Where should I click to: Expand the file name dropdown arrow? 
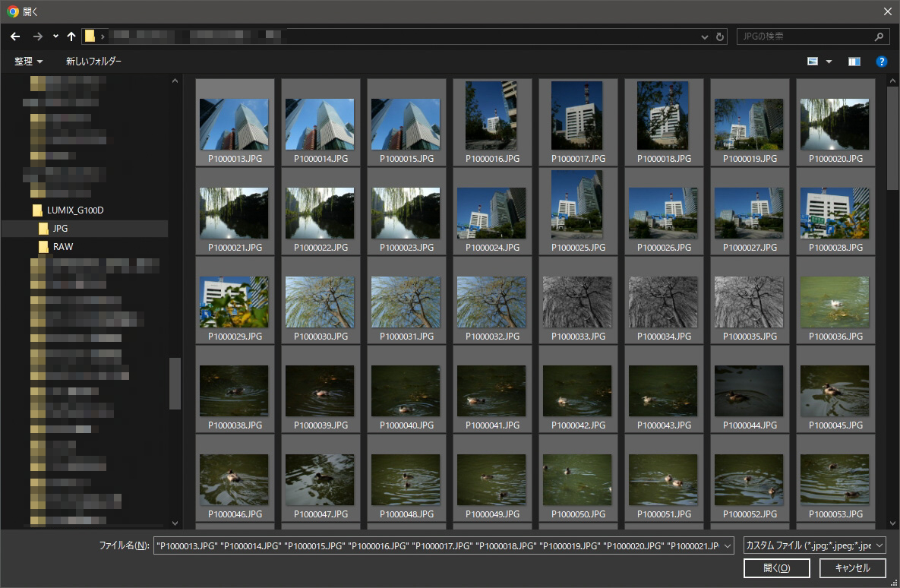coord(728,546)
